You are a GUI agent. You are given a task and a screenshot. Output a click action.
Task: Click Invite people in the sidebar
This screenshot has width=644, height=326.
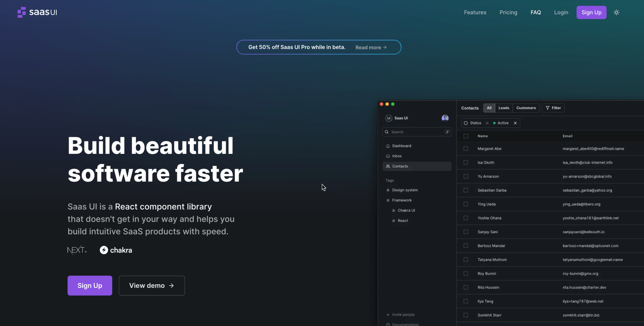pyautogui.click(x=403, y=315)
